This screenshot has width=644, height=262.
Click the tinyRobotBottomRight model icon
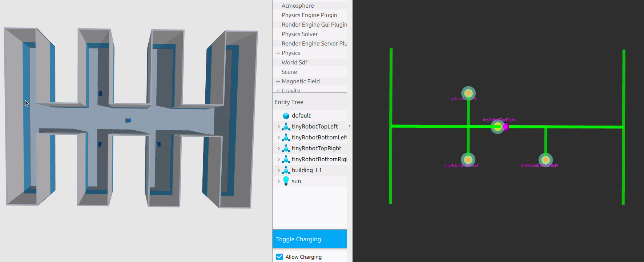[x=286, y=159]
